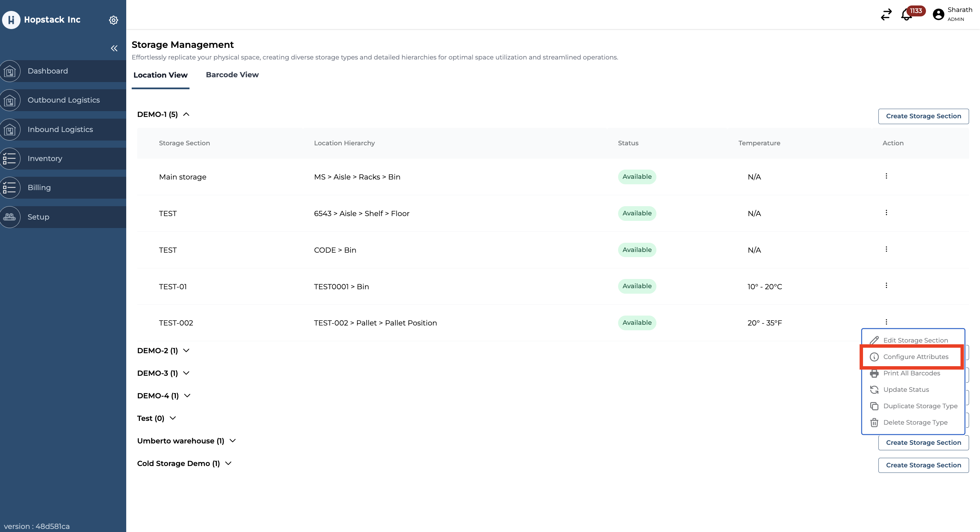
Task: Collapse the DEMO-1 warehouse group
Action: pyautogui.click(x=186, y=115)
